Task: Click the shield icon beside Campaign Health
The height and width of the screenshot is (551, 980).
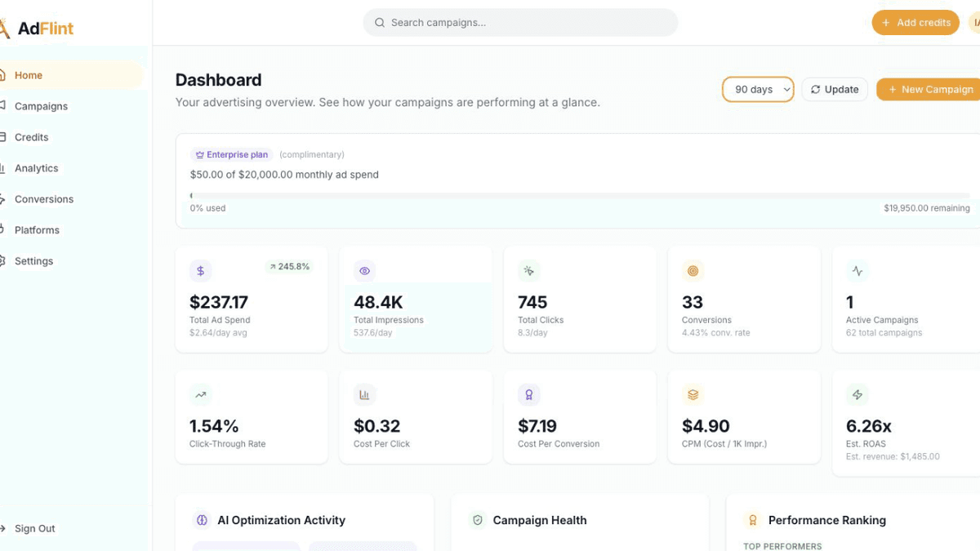Action: (x=478, y=520)
